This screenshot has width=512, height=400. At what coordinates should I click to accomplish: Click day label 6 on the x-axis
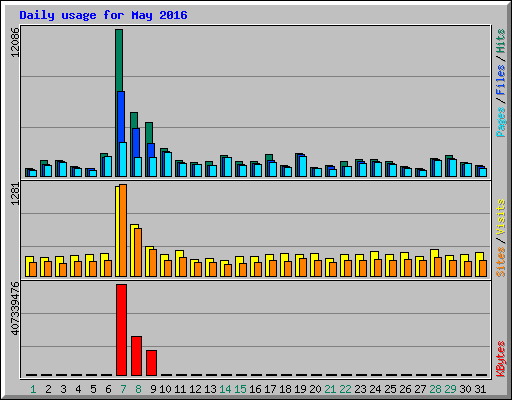108,389
